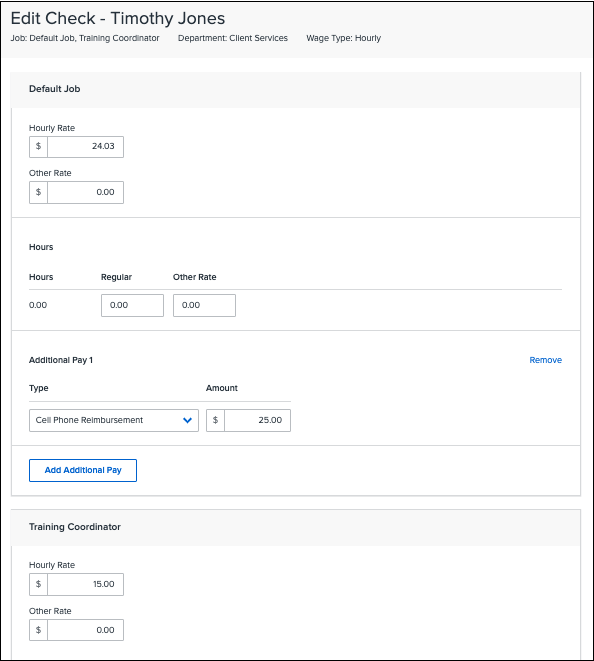The image size is (594, 661).
Task: Click the Amount column label
Action: 222,388
